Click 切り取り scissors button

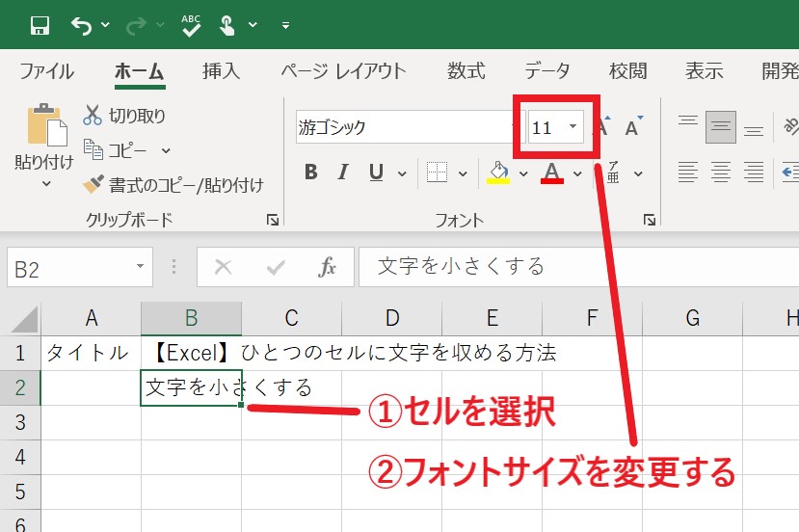[x=124, y=116]
